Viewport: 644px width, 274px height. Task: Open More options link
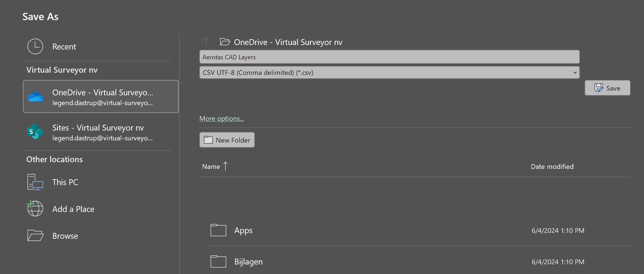221,119
